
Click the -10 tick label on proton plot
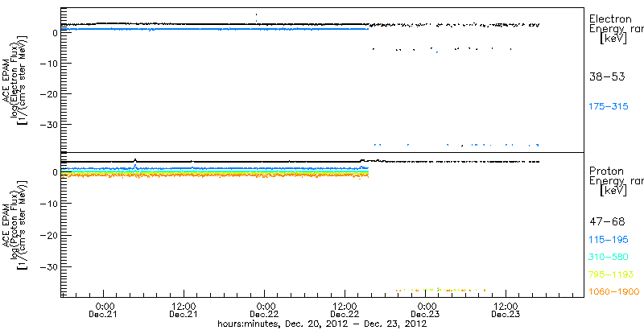tap(49, 204)
